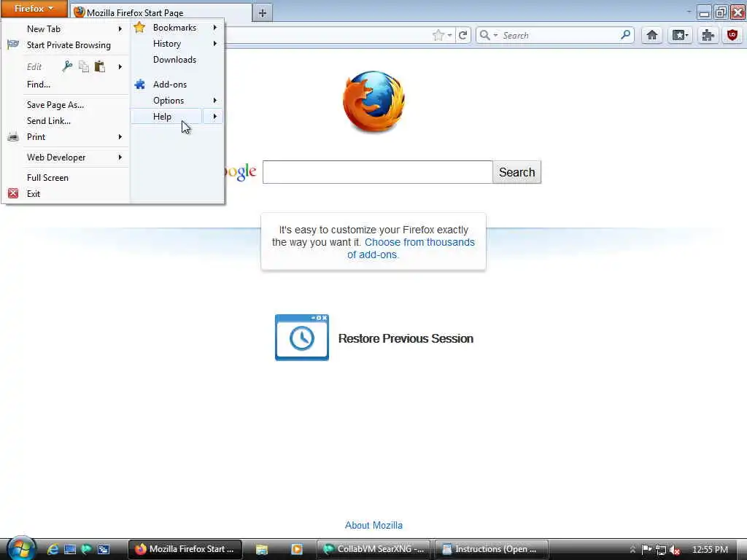Viewport: 747px width, 560px height.
Task: Click the Cut scissors icon
Action: tap(67, 66)
